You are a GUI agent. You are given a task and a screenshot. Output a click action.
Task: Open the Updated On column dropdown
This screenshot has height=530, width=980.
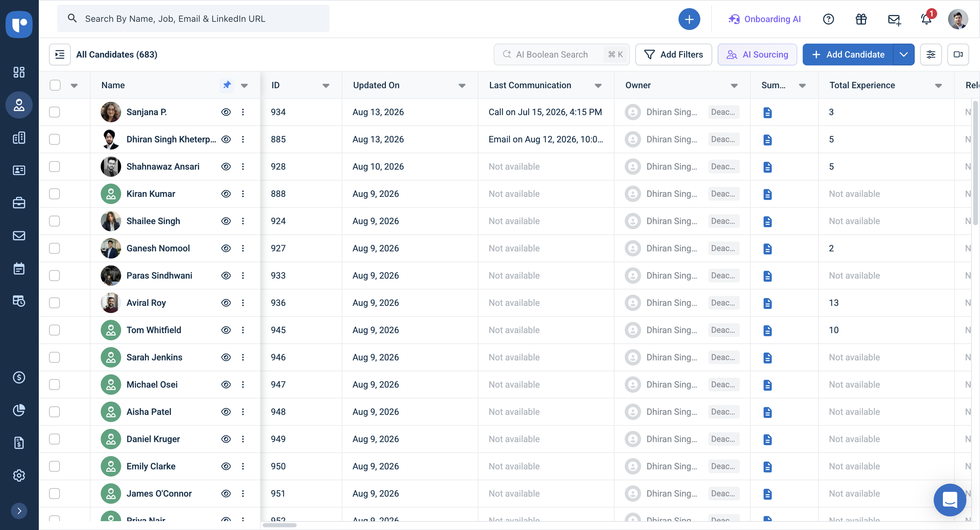[x=462, y=86]
